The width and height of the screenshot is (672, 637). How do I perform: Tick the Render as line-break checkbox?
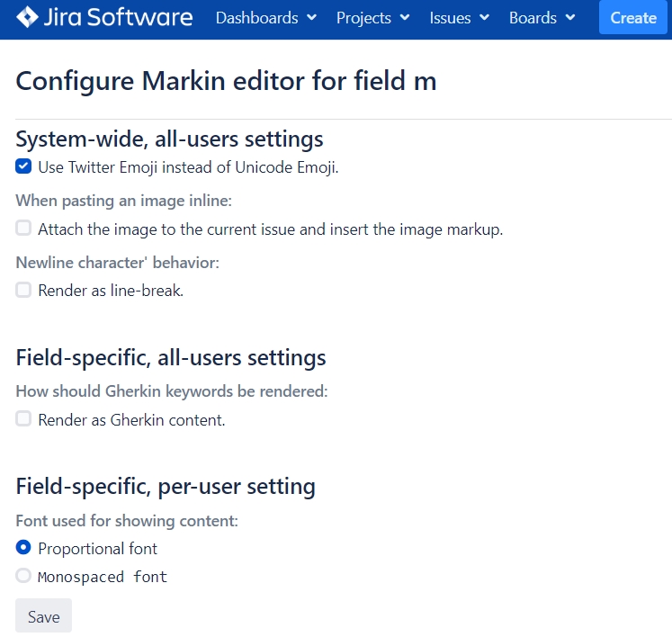coord(23,291)
